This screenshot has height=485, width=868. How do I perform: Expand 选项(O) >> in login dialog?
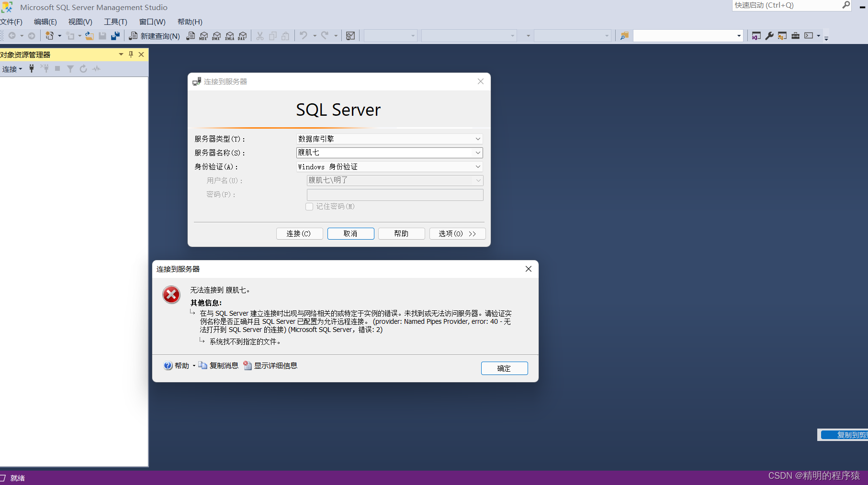(x=457, y=233)
